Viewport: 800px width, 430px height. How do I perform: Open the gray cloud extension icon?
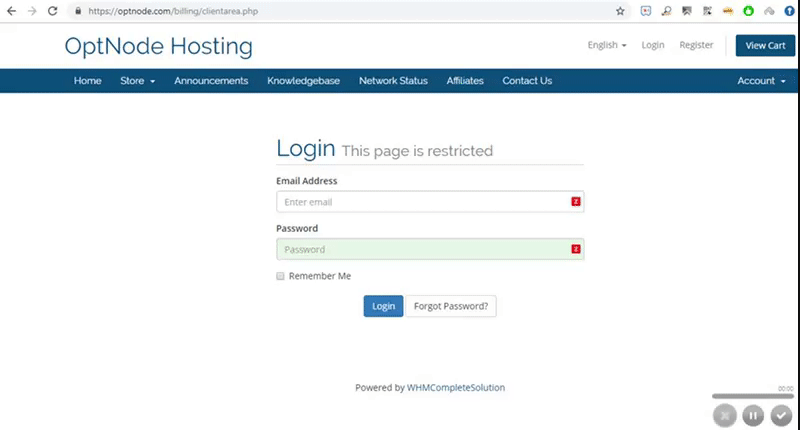tap(769, 11)
